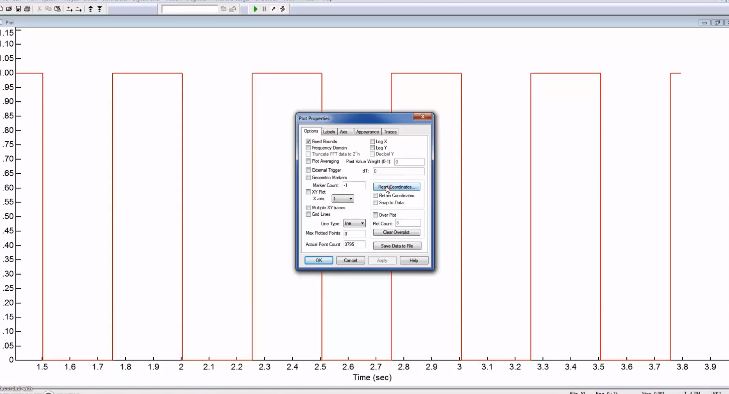
Task: Enable the Grid Lines checkbox
Action: 308,214
